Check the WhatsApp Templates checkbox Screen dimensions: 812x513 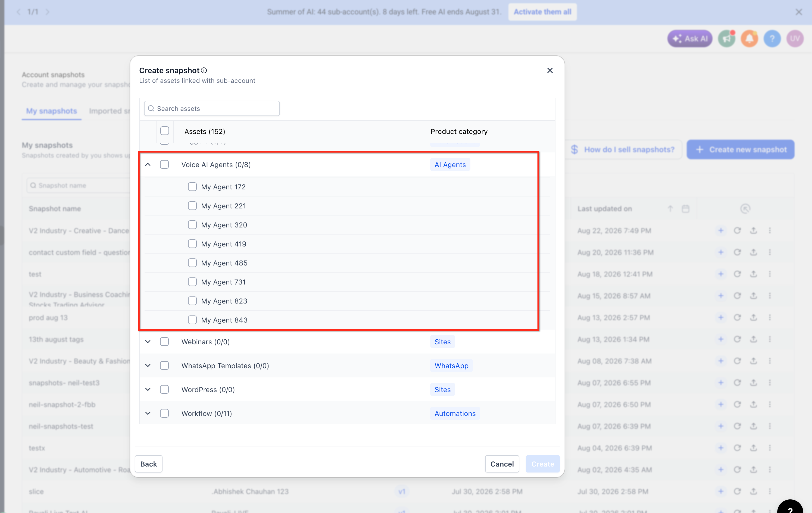[x=164, y=365]
